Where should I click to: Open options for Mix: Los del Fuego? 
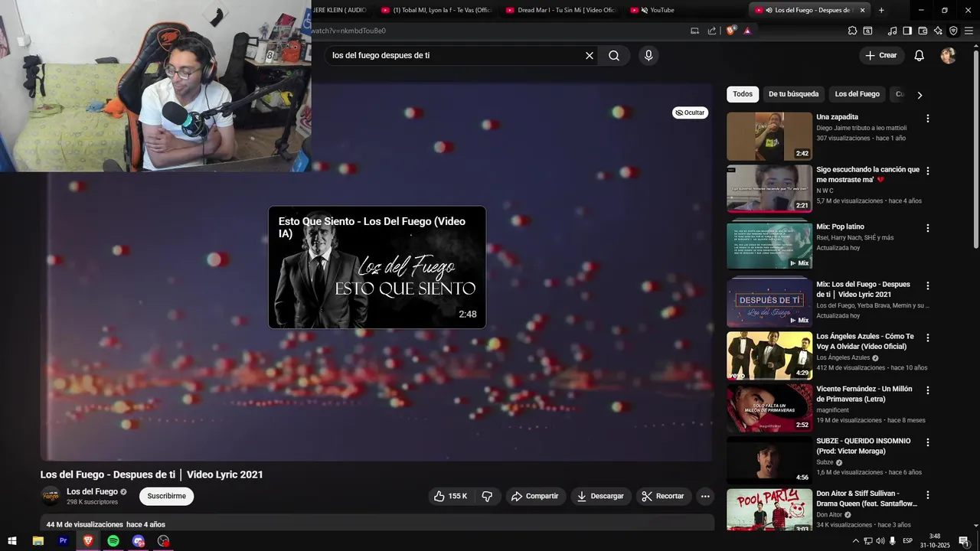pos(928,285)
